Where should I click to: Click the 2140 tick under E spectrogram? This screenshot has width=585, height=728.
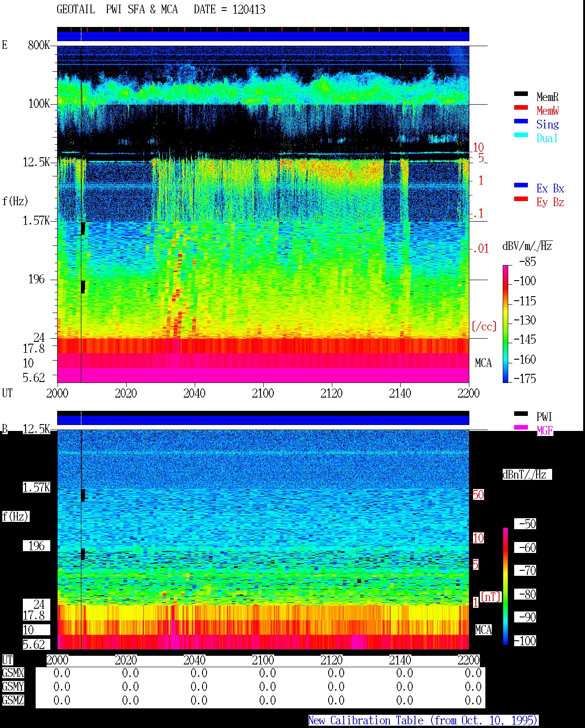[x=400, y=393]
